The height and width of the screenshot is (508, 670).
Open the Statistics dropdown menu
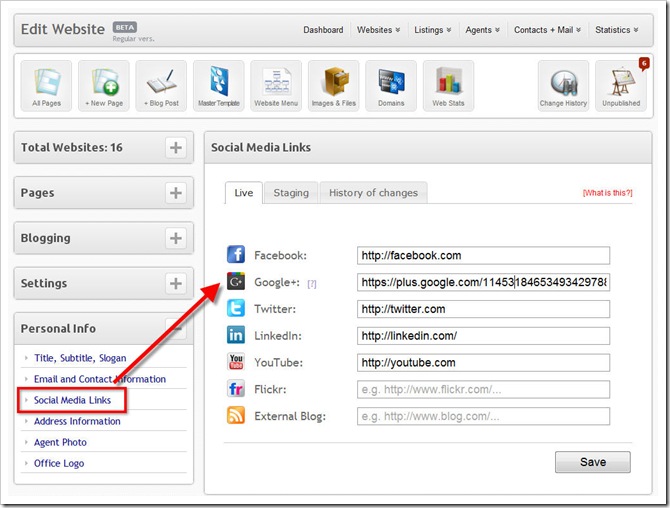617,30
